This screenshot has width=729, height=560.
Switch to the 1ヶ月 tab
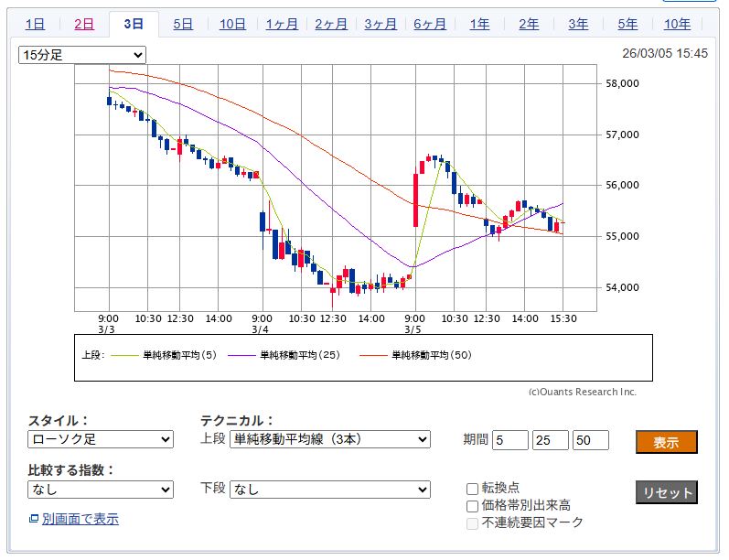[x=282, y=25]
